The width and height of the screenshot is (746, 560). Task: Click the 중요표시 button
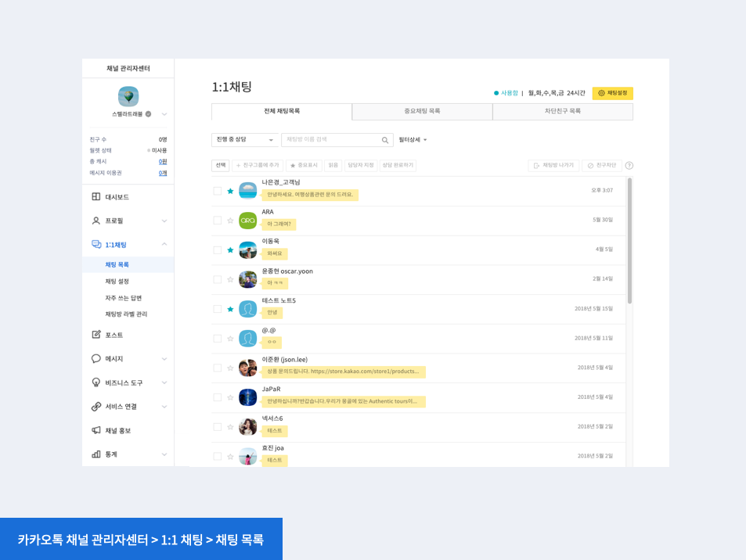click(304, 166)
